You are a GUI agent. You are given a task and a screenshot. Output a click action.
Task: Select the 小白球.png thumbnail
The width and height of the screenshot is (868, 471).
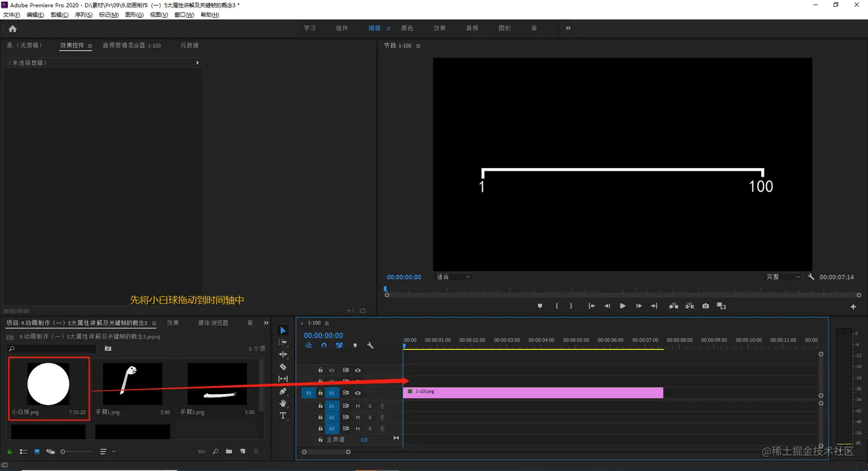[x=49, y=388]
